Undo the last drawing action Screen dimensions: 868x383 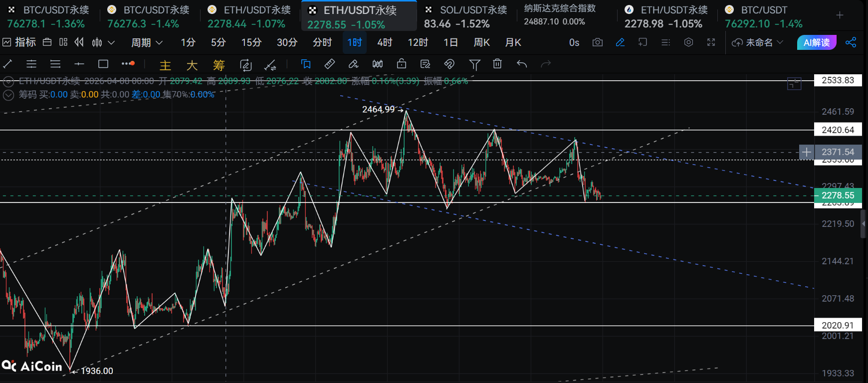click(x=522, y=64)
